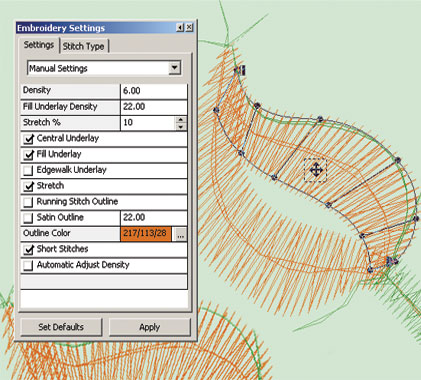The width and height of the screenshot is (421, 380).
Task: Click the Outline Color orange swatch
Action: click(x=146, y=234)
